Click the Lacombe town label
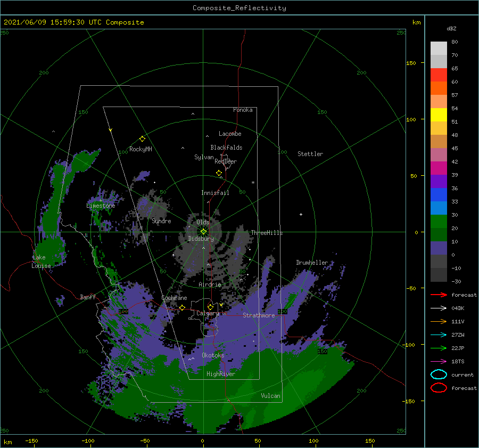This screenshot has width=479, height=448. (230, 134)
